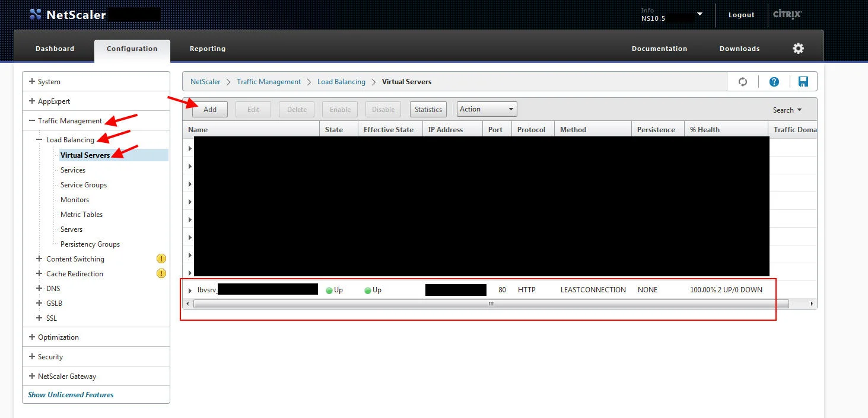Sort by the % Health column header
The image size is (868, 418).
click(x=726, y=129)
